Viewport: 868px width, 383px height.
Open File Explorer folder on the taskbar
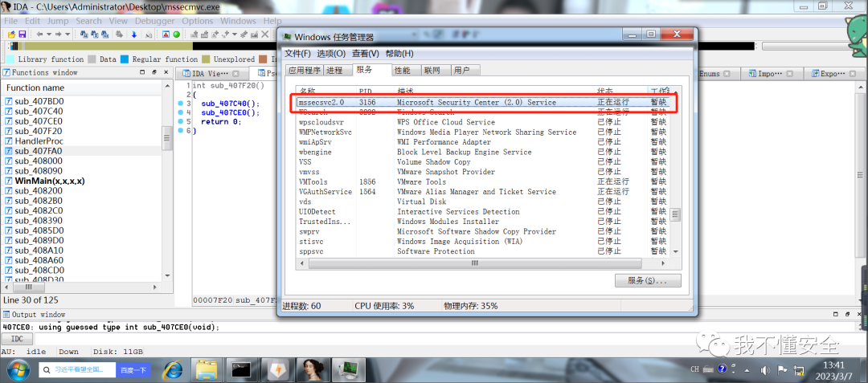click(207, 369)
